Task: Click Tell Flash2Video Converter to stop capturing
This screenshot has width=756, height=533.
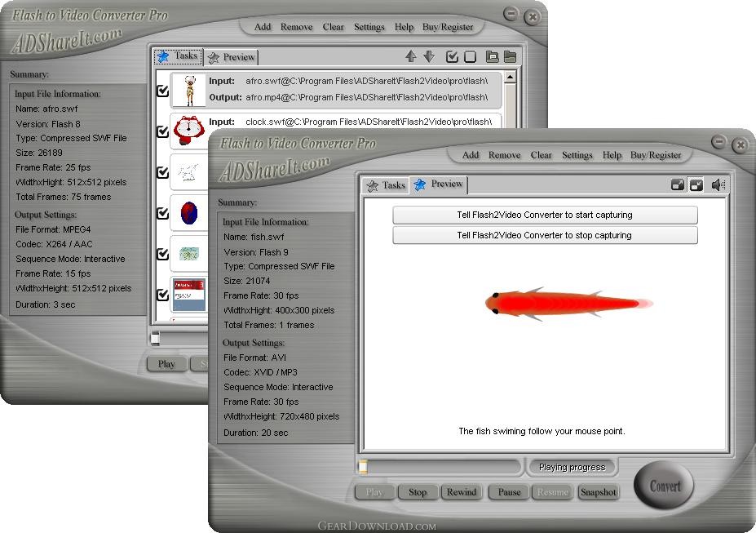Action: (545, 235)
